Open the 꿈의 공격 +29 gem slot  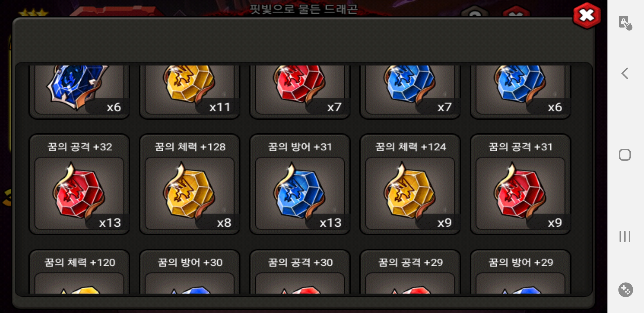[410, 272]
